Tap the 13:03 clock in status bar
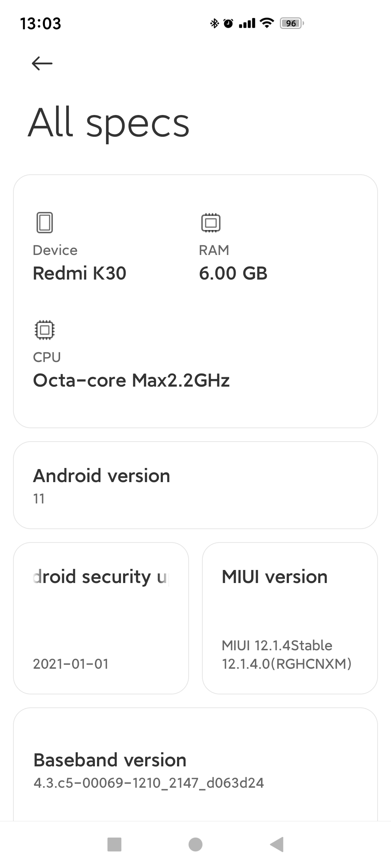The height and width of the screenshot is (868, 391). 41,24
